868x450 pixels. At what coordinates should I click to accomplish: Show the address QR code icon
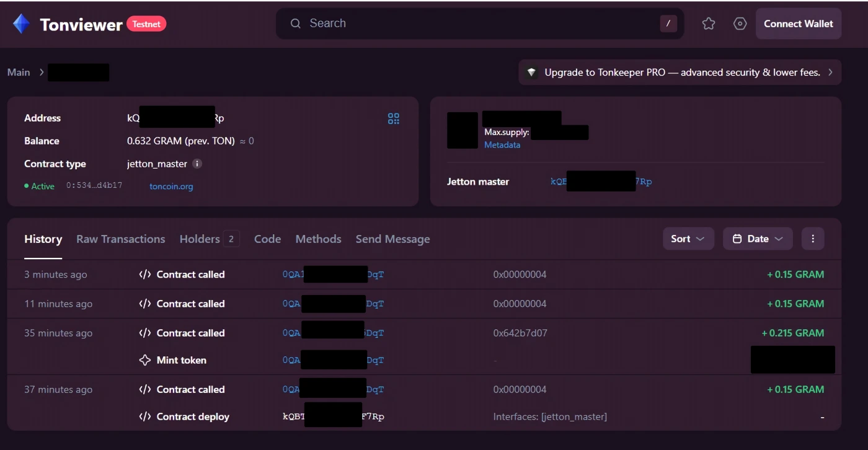click(x=394, y=118)
